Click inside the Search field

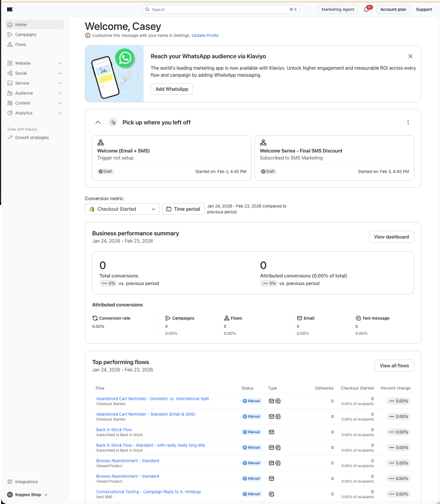click(219, 9)
